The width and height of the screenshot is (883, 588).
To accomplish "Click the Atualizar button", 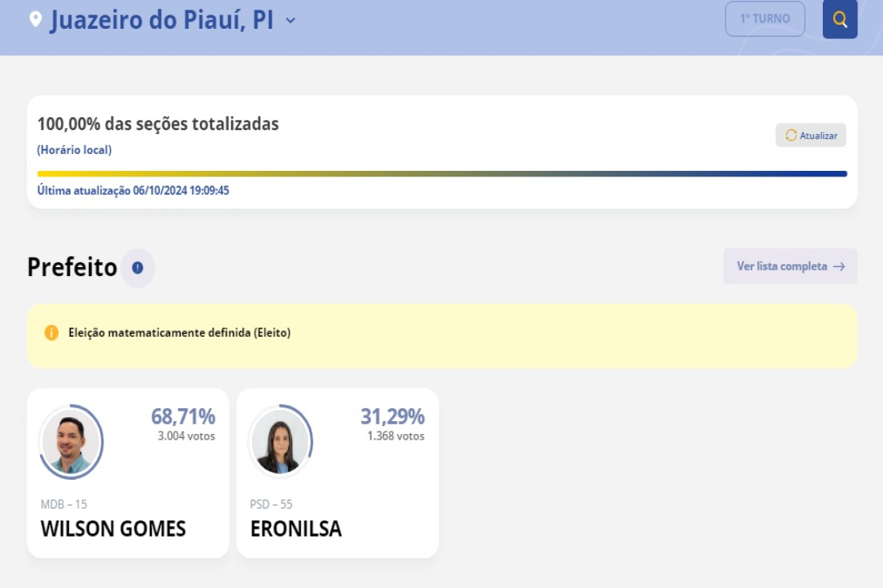I will tap(811, 135).
